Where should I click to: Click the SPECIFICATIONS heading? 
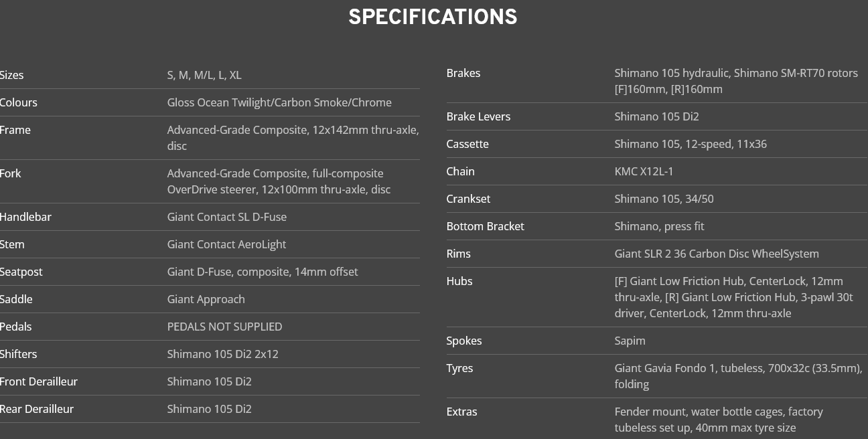(x=433, y=17)
